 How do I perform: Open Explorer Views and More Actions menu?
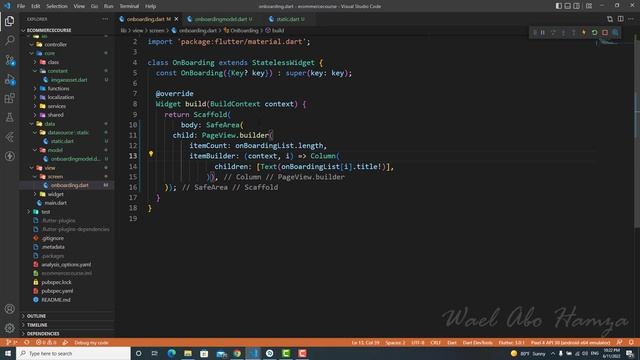(x=105, y=19)
